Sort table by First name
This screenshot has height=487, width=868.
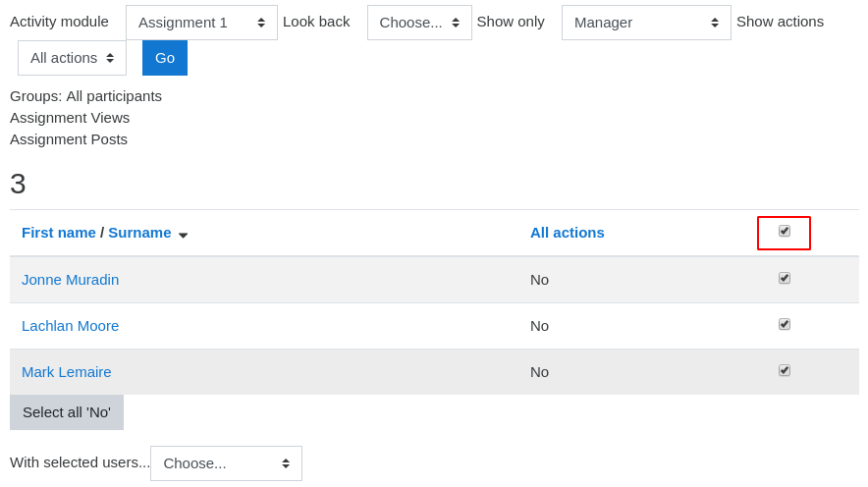(x=59, y=233)
